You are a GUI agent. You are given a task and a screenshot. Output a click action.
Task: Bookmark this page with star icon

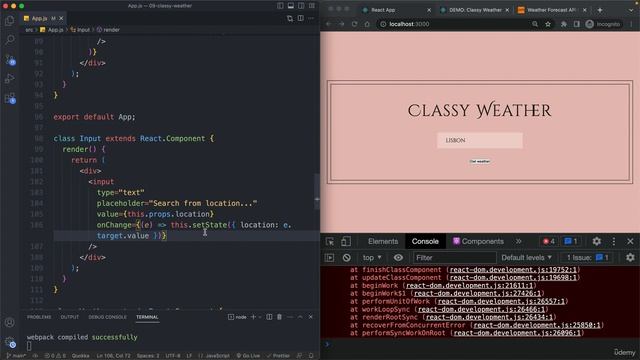coord(548,24)
